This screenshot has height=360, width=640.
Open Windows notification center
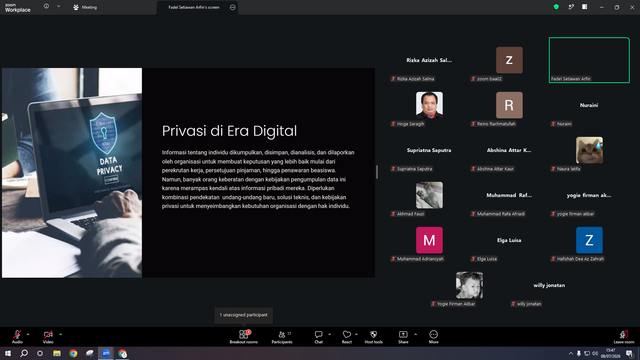click(x=630, y=353)
